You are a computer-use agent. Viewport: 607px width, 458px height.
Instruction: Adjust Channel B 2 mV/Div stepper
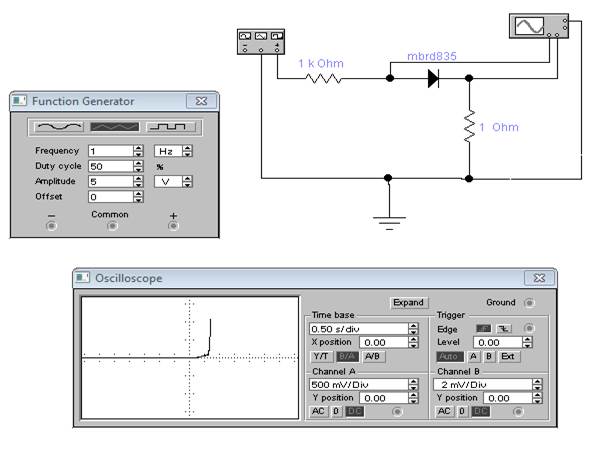point(537,384)
